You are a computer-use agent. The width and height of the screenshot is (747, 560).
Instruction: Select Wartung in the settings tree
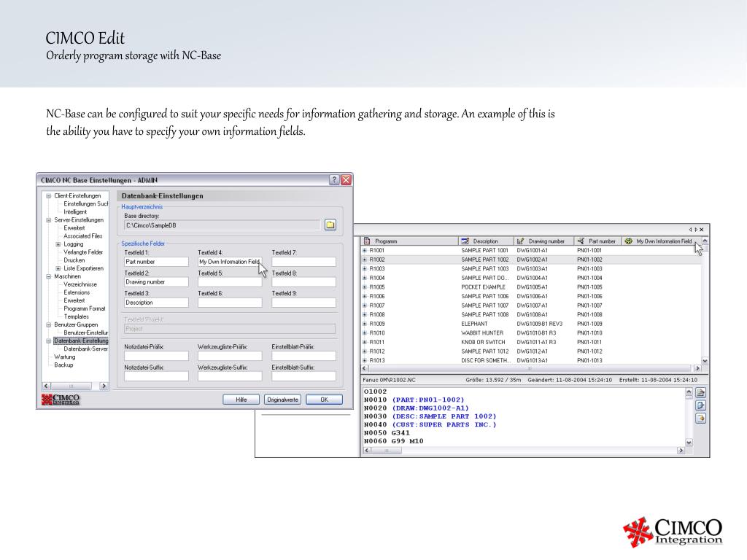pyautogui.click(x=65, y=357)
